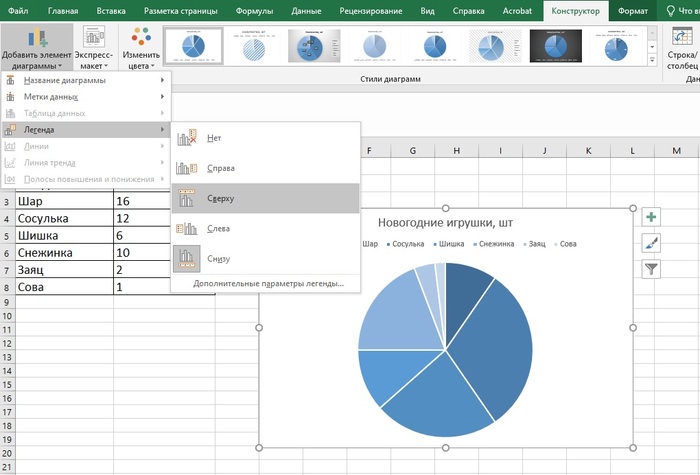Click the Add Chart Element button

(x=36, y=45)
